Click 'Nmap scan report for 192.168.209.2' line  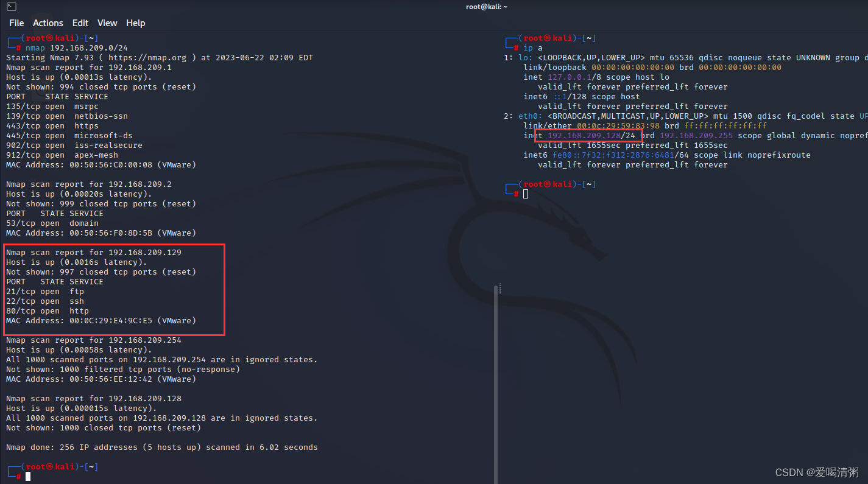89,184
